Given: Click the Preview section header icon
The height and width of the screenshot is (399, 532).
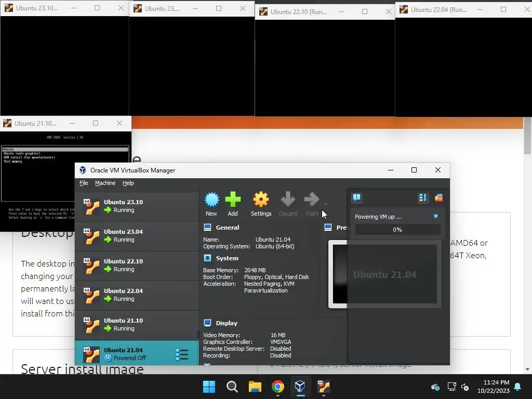Looking at the screenshot, I should [328, 228].
